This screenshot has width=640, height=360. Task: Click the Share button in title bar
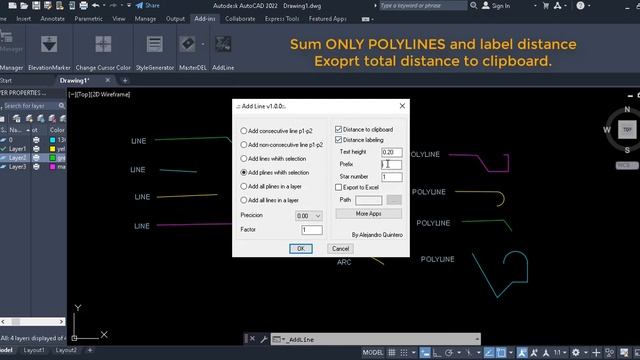point(148,5)
